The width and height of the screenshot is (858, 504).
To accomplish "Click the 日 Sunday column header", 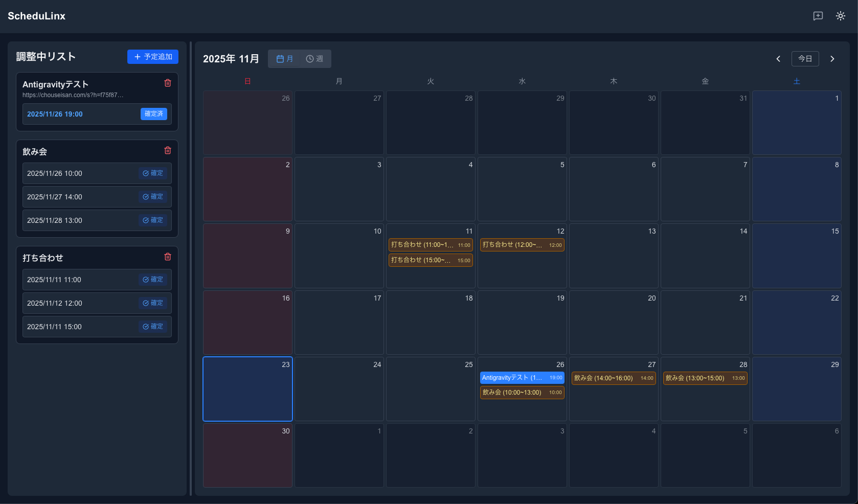I will pos(247,81).
